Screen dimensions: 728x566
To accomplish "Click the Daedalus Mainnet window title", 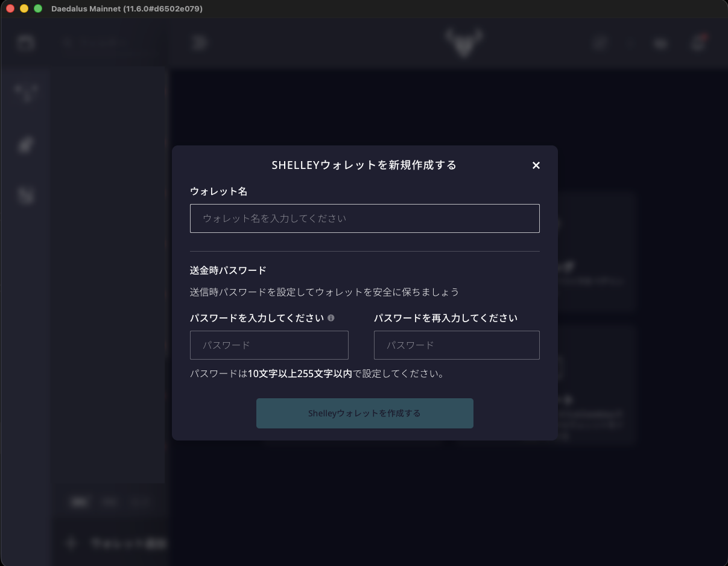I will click(x=127, y=9).
